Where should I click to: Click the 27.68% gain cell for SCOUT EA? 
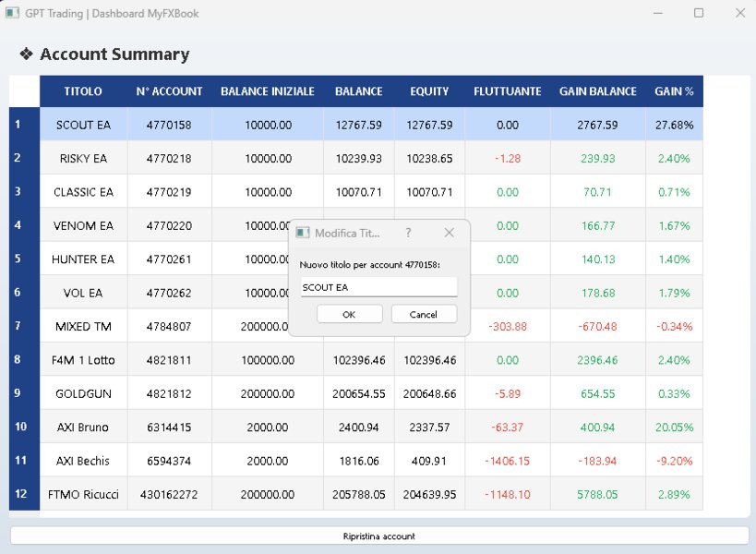click(x=673, y=124)
